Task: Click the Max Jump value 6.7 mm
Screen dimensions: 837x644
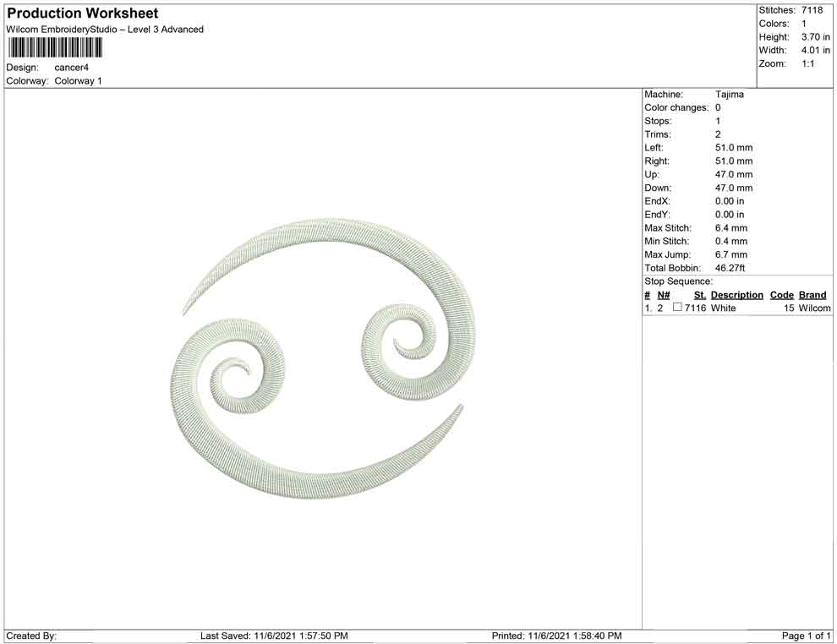Action: click(731, 254)
